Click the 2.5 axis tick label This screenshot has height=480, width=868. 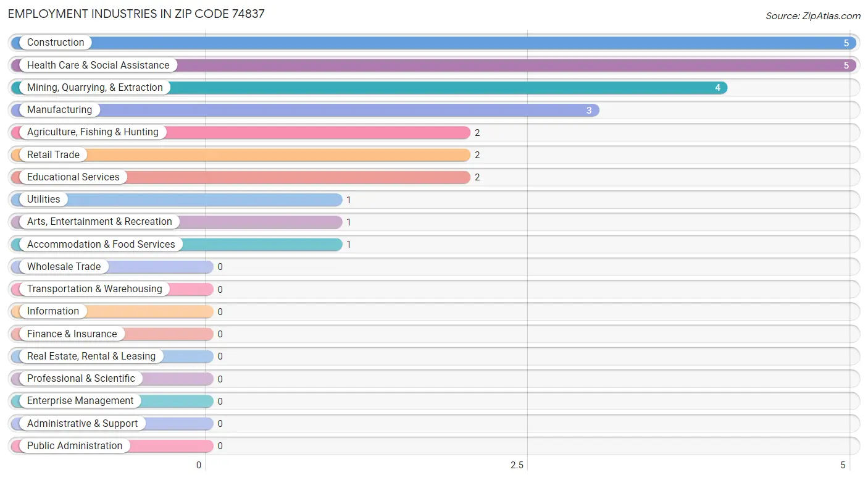tap(517, 465)
